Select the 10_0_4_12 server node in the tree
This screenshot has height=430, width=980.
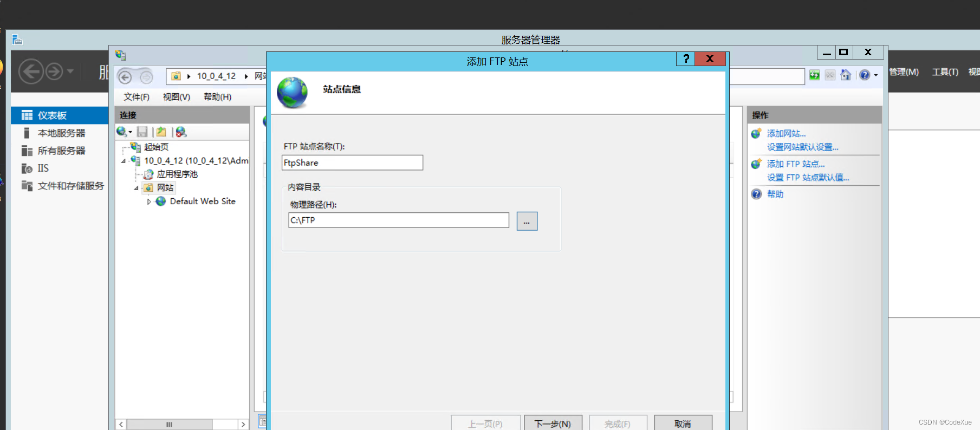(196, 161)
